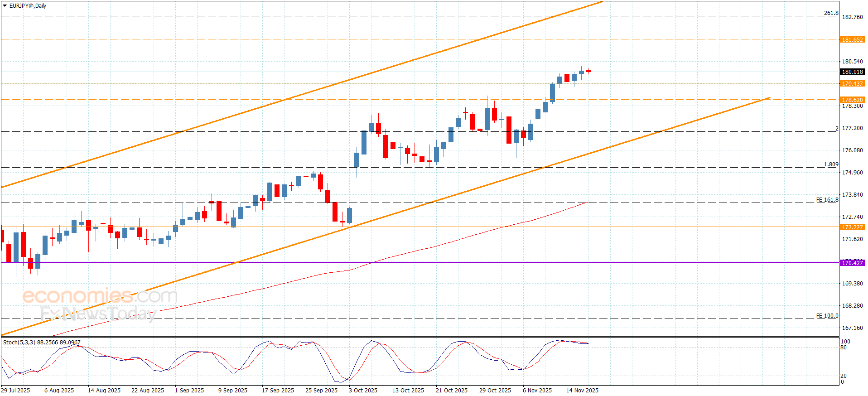
Task: Select the 1 Sep 2025 date label
Action: tap(189, 391)
